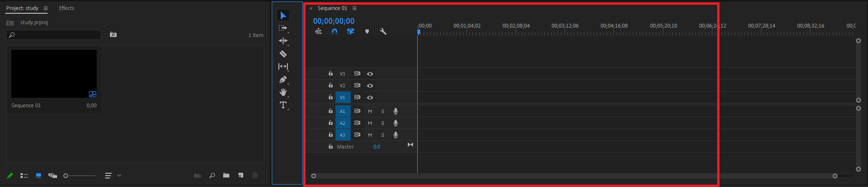The width and height of the screenshot is (868, 187).
Task: Select the Razor tool
Action: tap(283, 54)
